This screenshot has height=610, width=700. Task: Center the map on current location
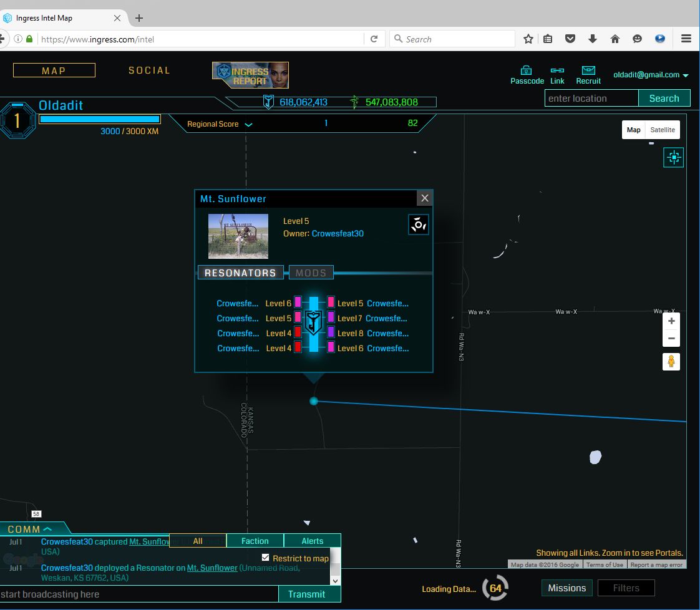[x=673, y=157]
